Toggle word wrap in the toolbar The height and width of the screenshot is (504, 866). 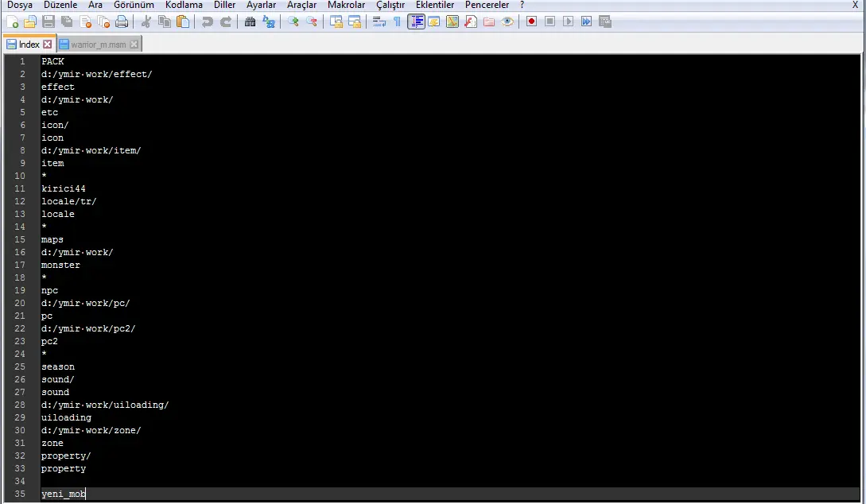tap(379, 22)
